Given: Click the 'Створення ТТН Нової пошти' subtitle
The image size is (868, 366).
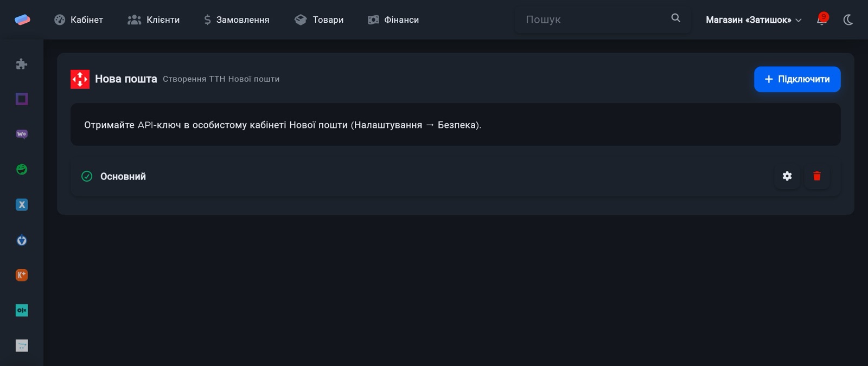Looking at the screenshot, I should pos(221,79).
